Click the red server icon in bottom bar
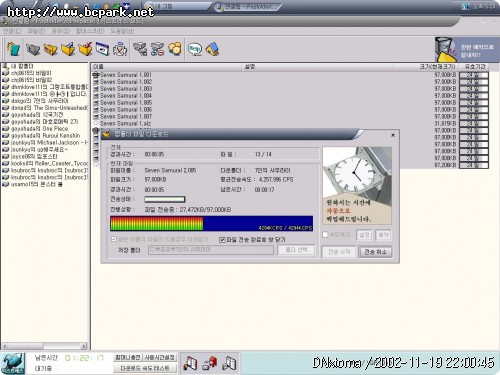 [x=210, y=363]
